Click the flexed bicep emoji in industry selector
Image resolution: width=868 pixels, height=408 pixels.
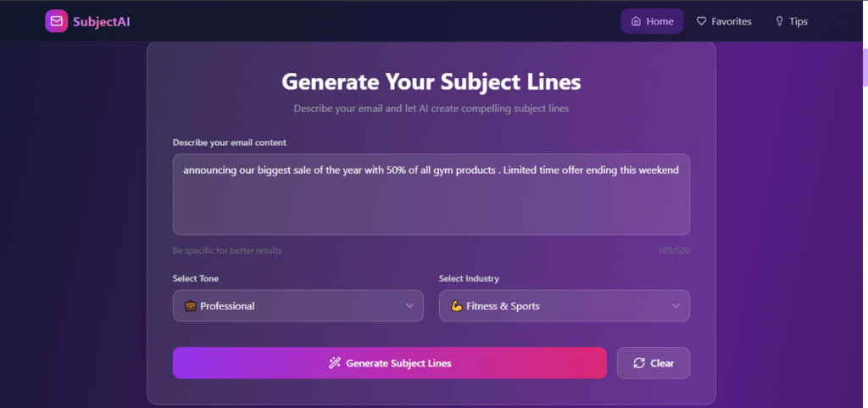[x=456, y=306]
